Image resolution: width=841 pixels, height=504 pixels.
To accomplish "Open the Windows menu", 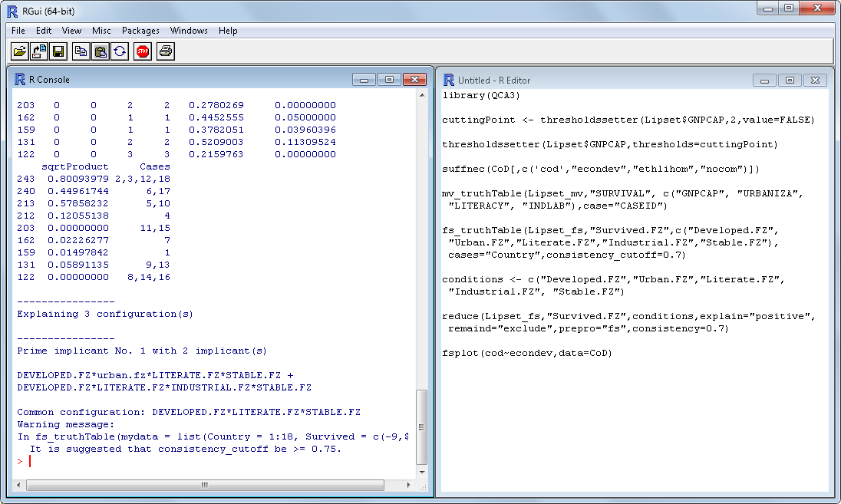I will pos(189,31).
